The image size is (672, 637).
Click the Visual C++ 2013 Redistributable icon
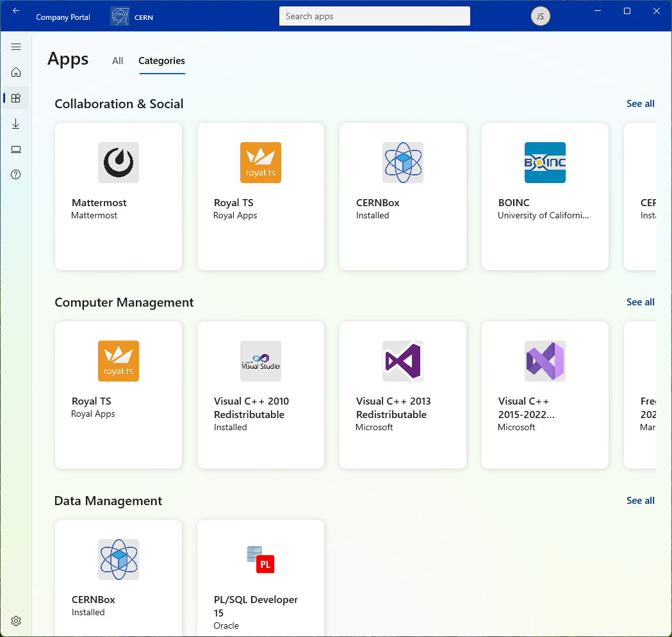coord(403,360)
